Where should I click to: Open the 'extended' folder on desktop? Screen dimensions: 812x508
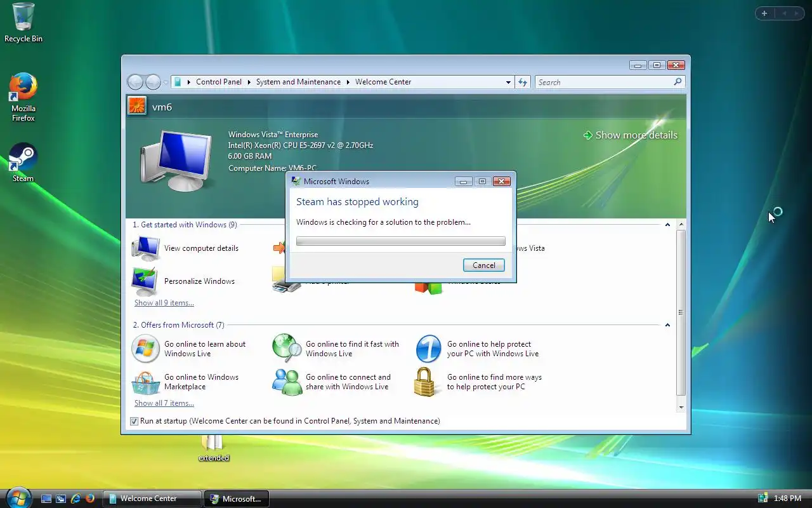click(213, 448)
